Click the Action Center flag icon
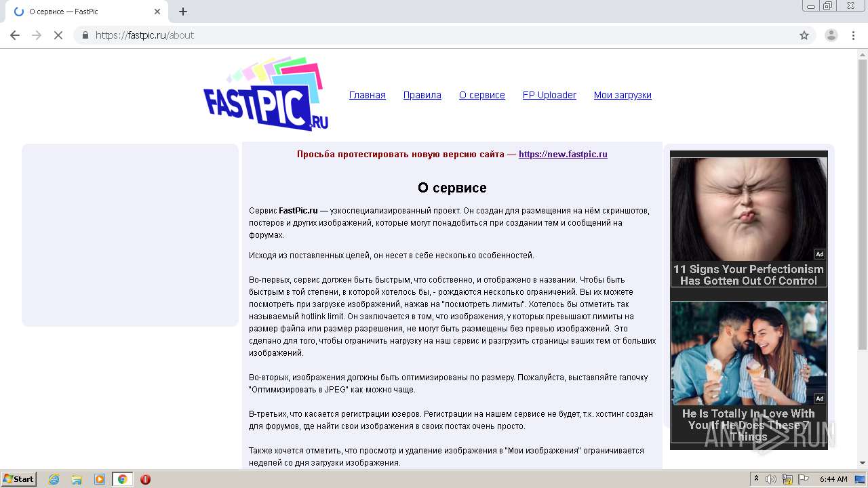The height and width of the screenshot is (488, 868). 804,479
